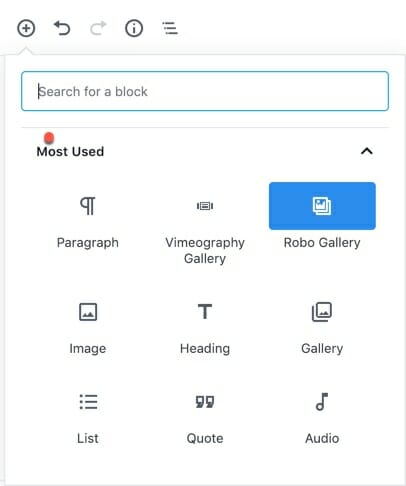
Task: Choose the highlighted Robo Gallery block
Action: (x=322, y=206)
